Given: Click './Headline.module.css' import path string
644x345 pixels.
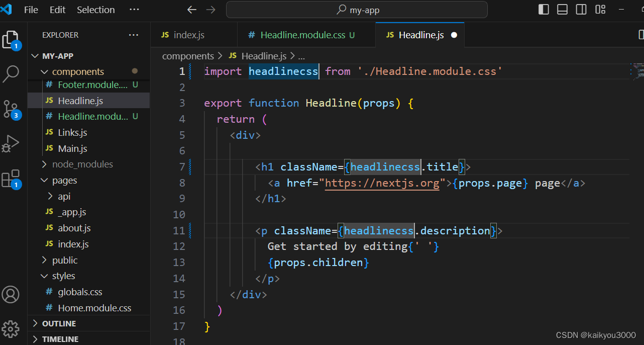Looking at the screenshot, I should coord(430,71).
